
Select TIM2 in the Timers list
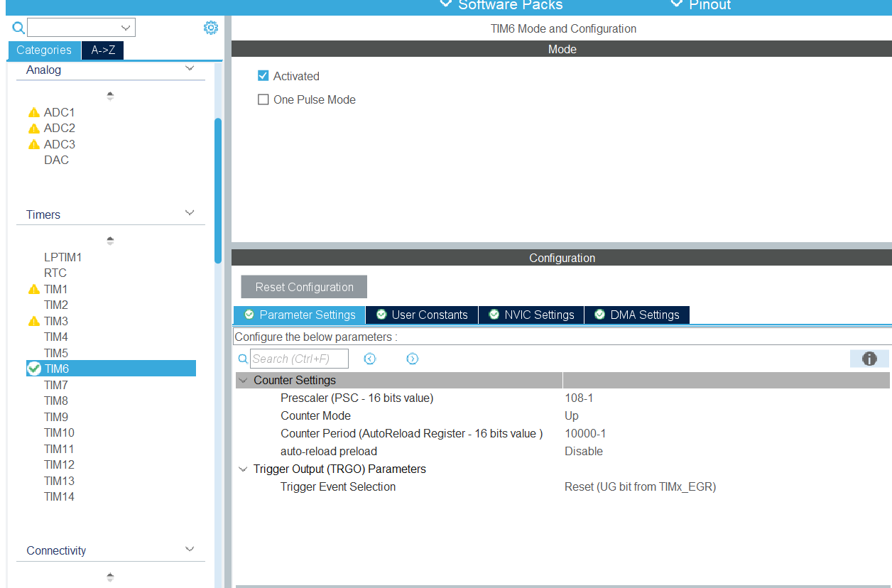56,305
